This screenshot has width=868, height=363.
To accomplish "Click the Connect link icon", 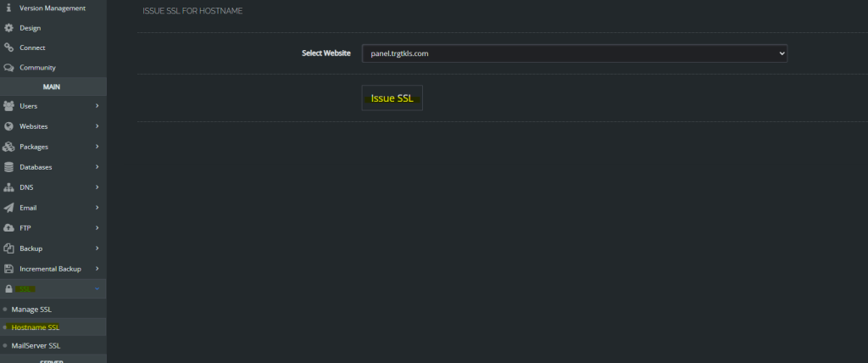I will point(8,47).
